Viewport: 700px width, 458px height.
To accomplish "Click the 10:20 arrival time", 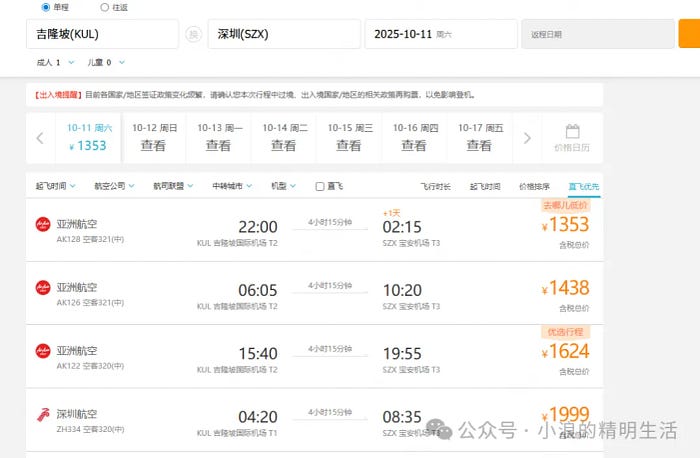I will coord(402,290).
